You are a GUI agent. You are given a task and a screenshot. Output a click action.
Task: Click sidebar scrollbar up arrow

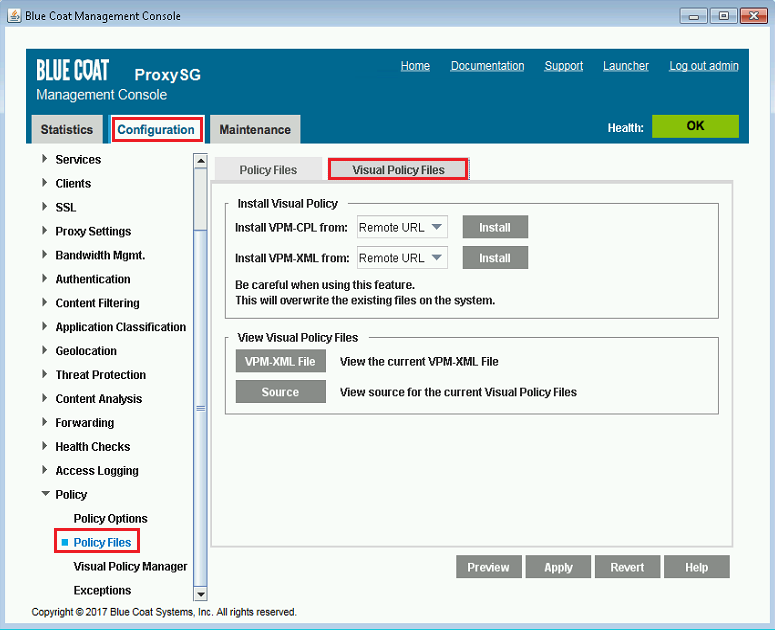click(x=201, y=161)
